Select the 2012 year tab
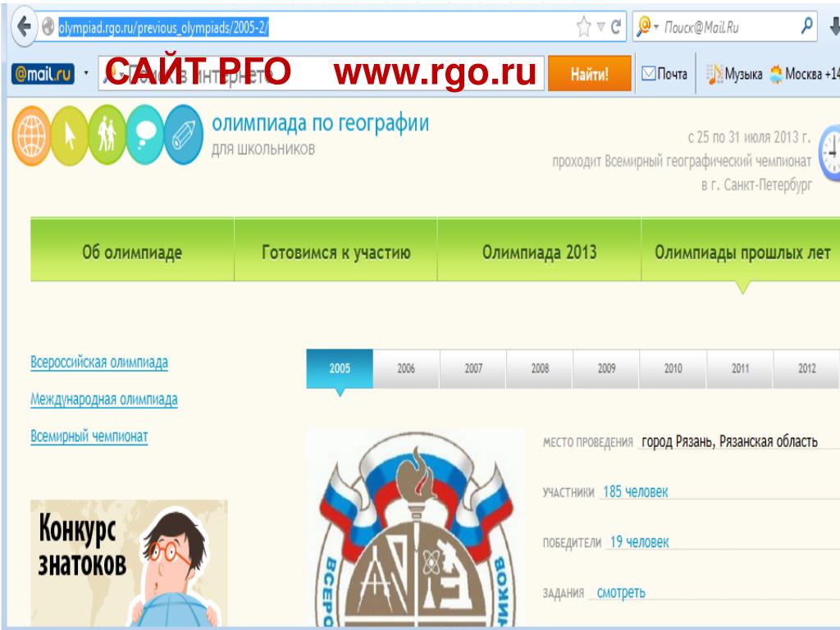Image resolution: width=840 pixels, height=630 pixels. tap(807, 368)
